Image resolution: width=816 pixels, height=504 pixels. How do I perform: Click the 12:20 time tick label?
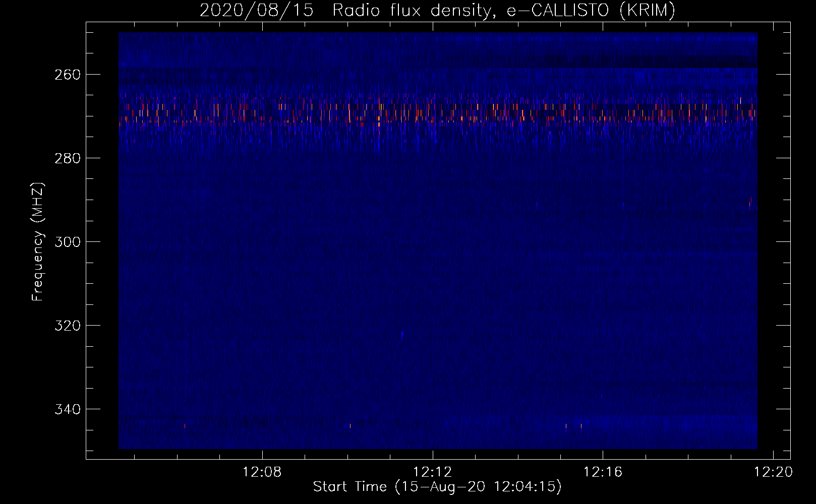[773, 472]
